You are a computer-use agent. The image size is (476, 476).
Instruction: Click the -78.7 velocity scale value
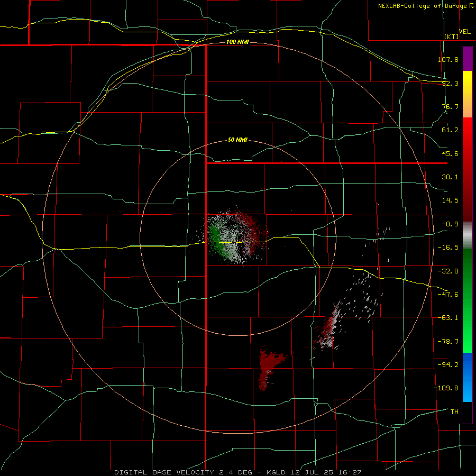click(448, 342)
